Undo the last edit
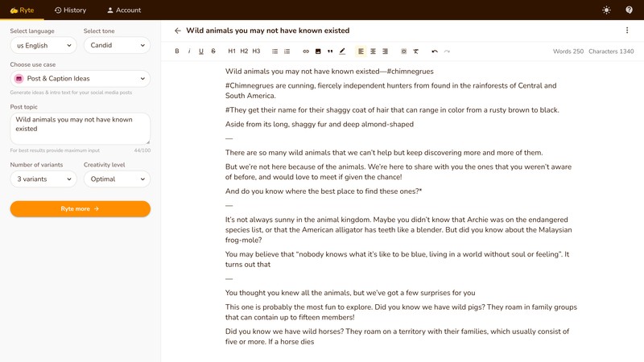This screenshot has width=644, height=362. coord(435,51)
